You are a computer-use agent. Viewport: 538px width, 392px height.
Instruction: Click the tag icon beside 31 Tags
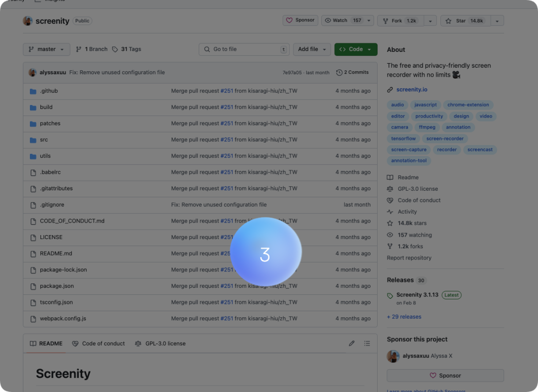(x=115, y=49)
